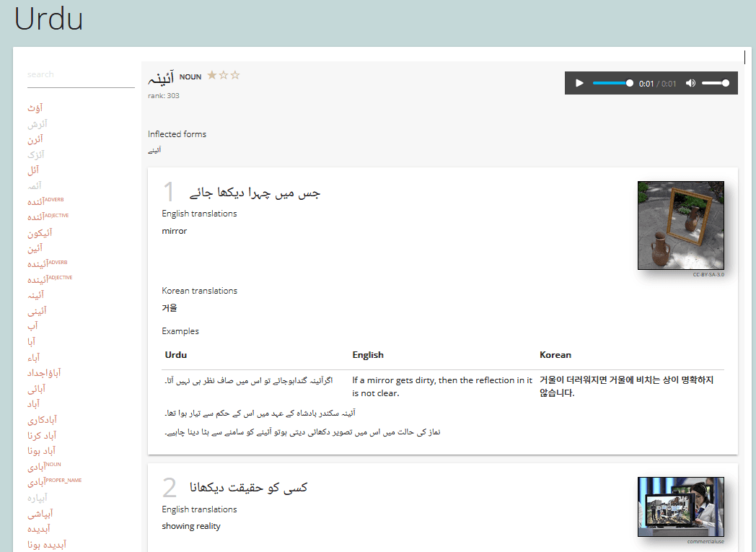Screen dimensions: 756x552
Task: Open the sidebar word آئیکون
Action: (x=38, y=232)
